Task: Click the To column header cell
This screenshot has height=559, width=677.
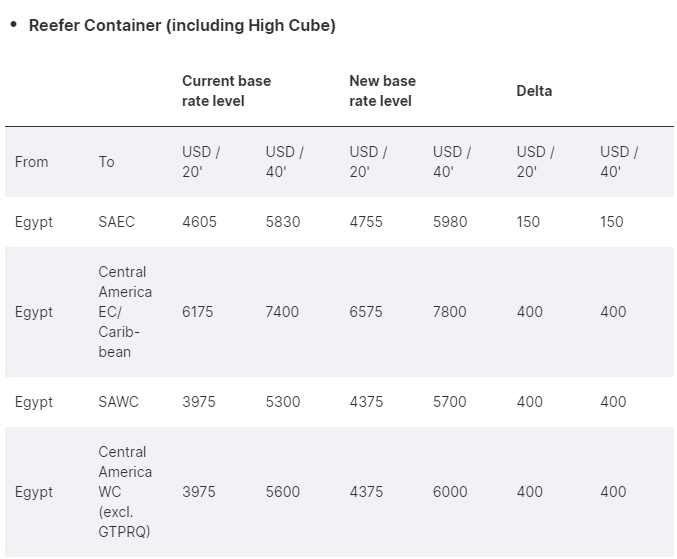Action: point(107,162)
